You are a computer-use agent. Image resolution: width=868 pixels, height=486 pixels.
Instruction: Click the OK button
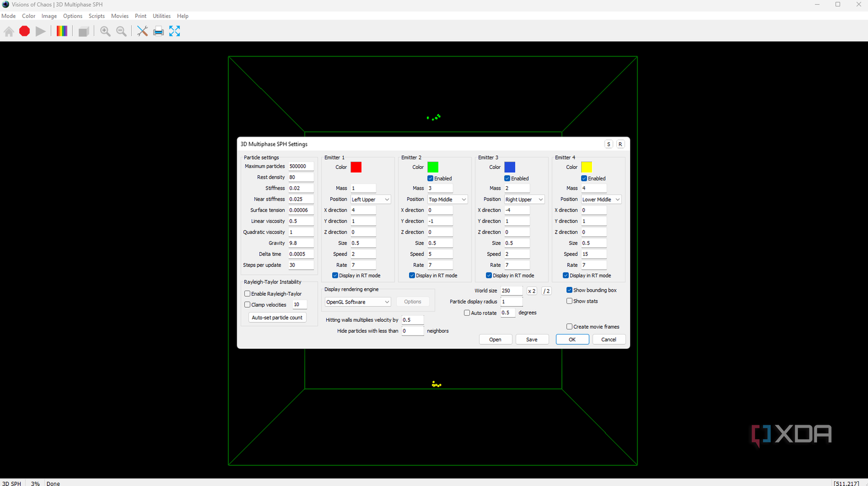572,340
